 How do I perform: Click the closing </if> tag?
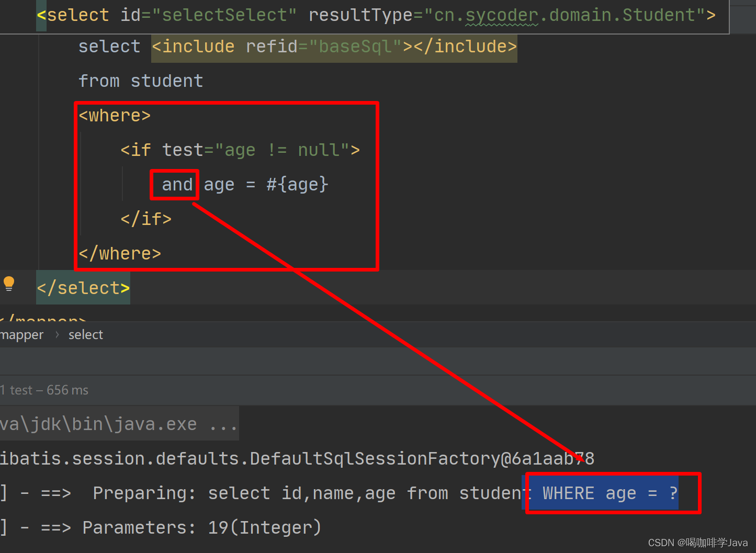pyautogui.click(x=146, y=219)
